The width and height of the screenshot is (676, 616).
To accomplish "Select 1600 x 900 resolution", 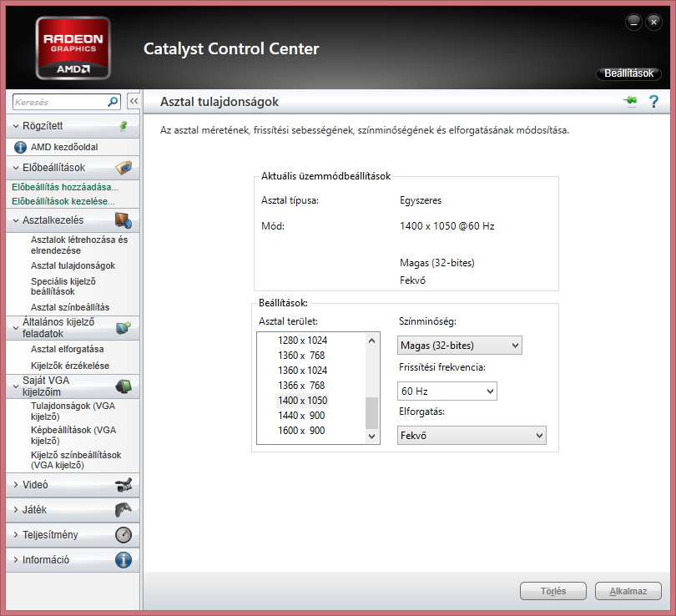I will click(x=301, y=431).
